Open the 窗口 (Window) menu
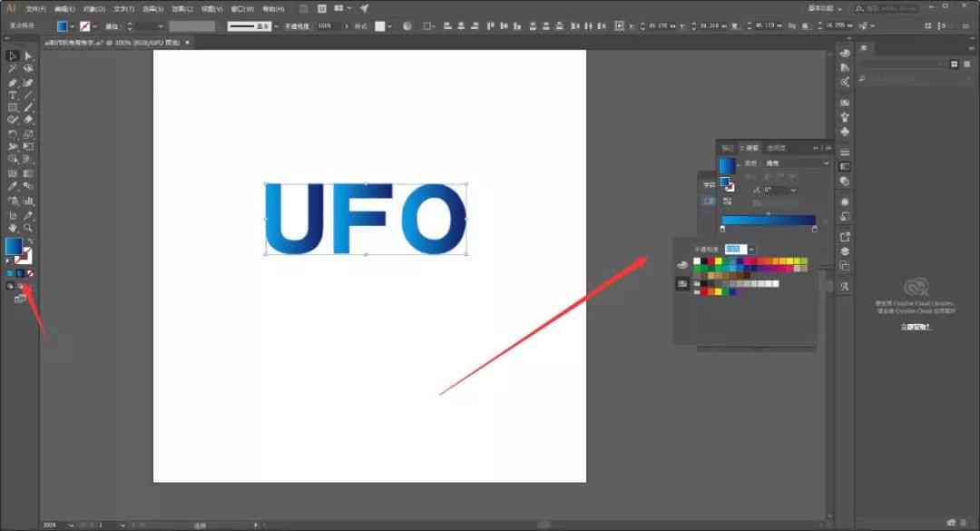 (242, 9)
